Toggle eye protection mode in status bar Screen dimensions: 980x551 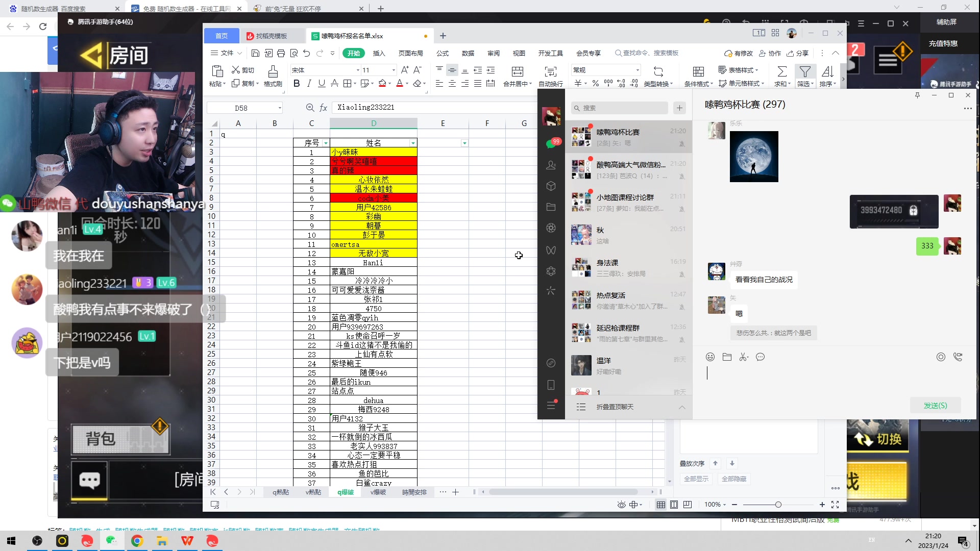(621, 505)
